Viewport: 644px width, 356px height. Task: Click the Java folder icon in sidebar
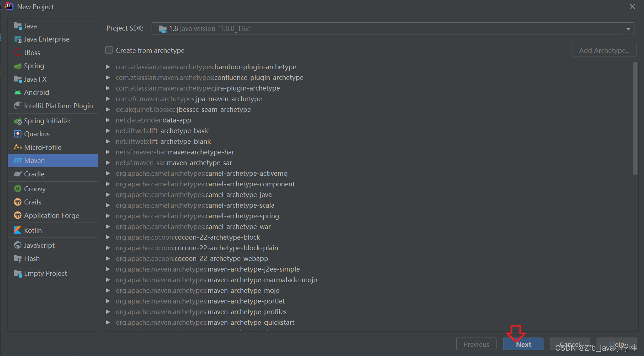[18, 26]
